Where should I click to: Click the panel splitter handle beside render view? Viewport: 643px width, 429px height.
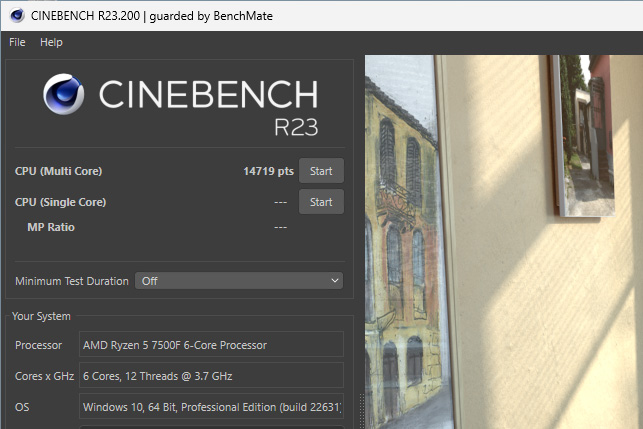pos(361,411)
